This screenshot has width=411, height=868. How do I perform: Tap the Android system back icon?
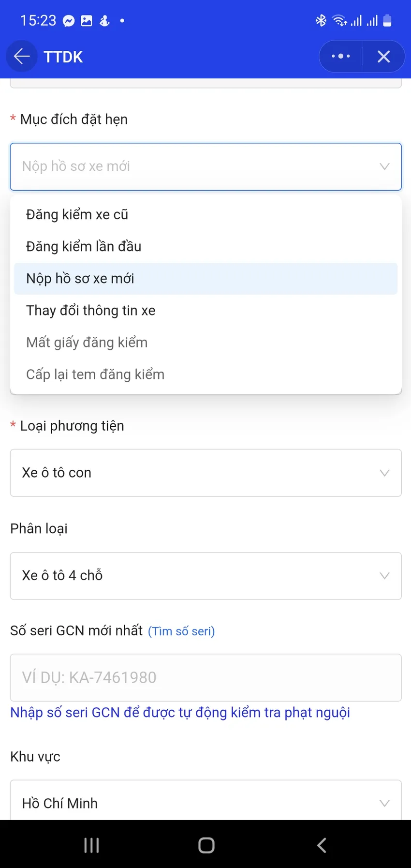pyautogui.click(x=322, y=845)
